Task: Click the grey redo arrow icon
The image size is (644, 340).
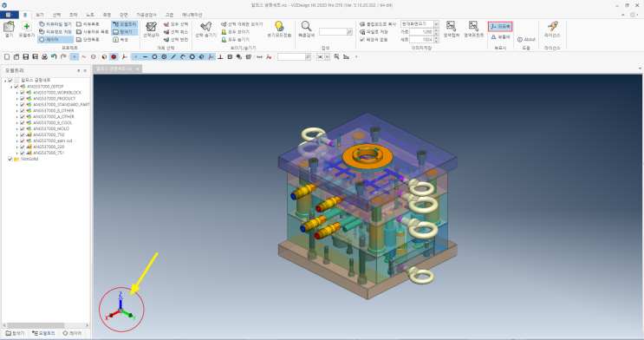Action: pos(63,56)
